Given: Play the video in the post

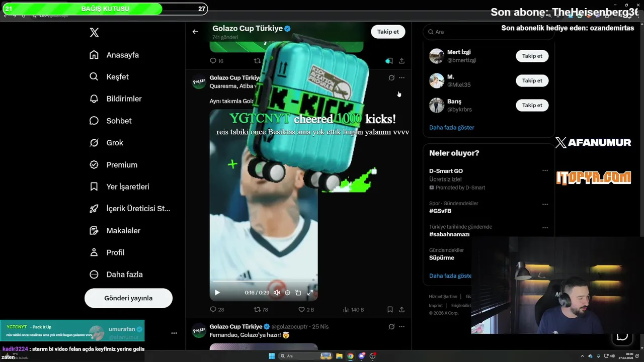Looking at the screenshot, I should point(217,293).
